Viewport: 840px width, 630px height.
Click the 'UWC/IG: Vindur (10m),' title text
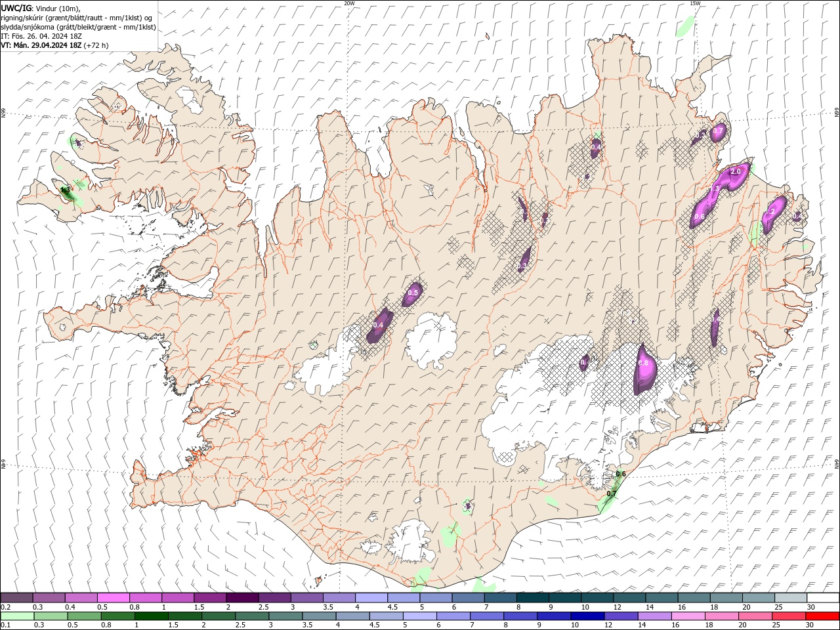click(41, 8)
